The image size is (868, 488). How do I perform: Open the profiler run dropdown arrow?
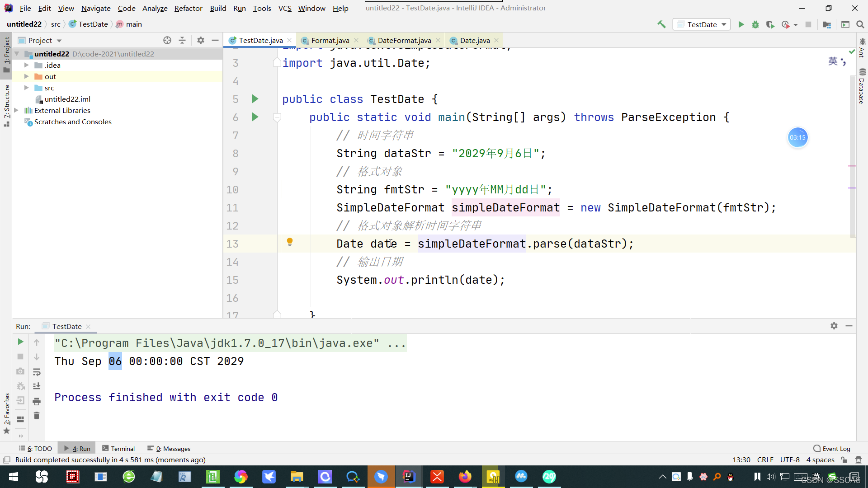pyautogui.click(x=796, y=25)
